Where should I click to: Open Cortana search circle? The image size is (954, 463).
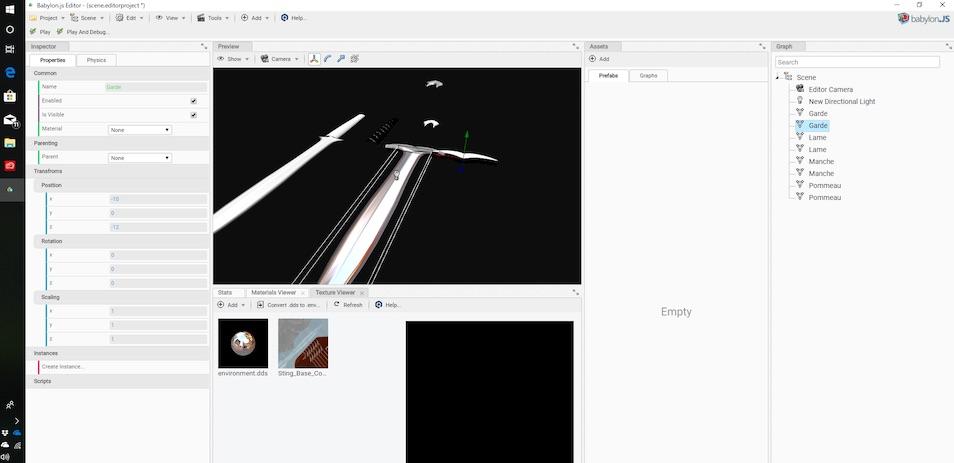coord(10,29)
